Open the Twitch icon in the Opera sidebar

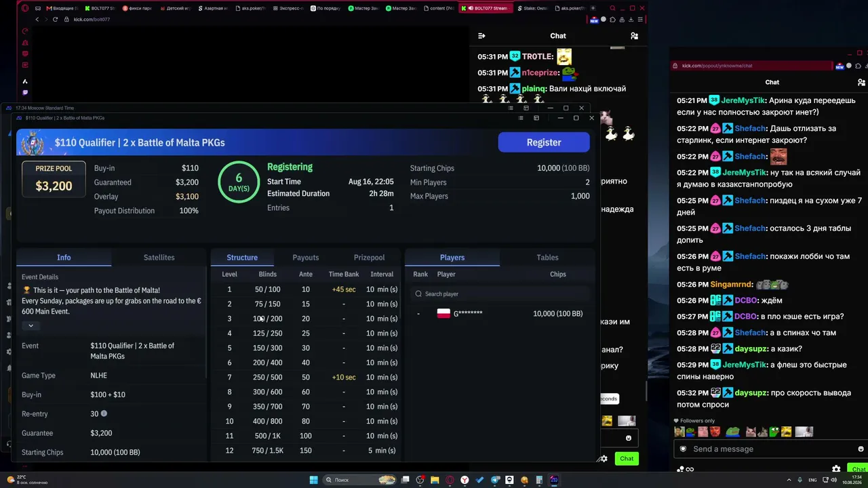[x=25, y=92]
